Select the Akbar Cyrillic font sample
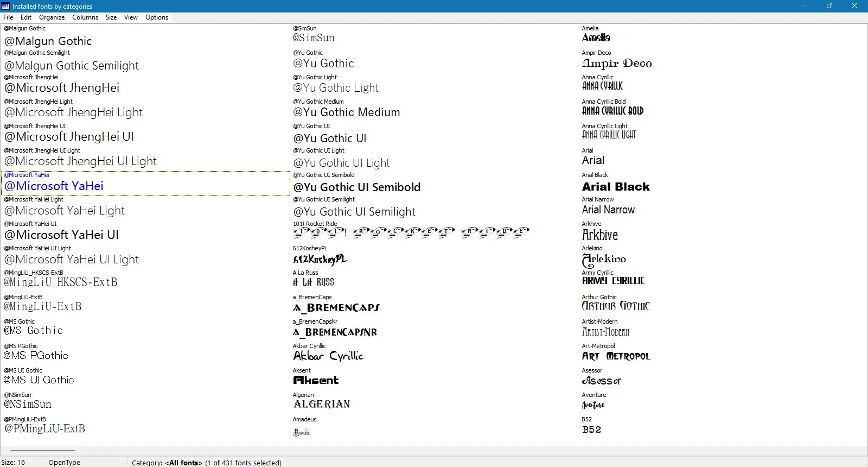Image resolution: width=868 pixels, height=467 pixels. 328,356
